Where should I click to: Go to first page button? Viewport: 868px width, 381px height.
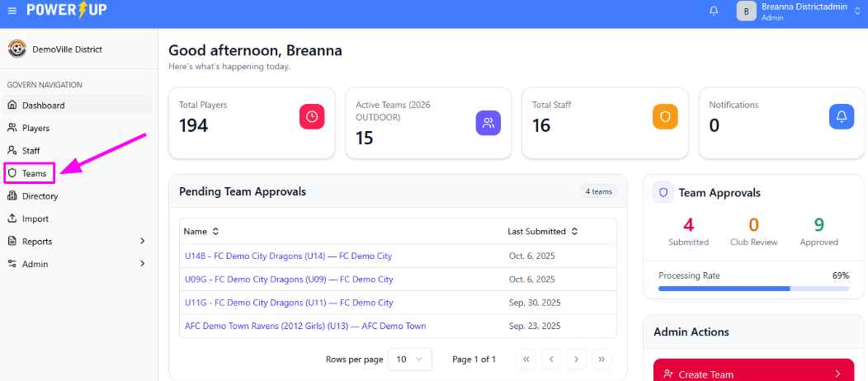(526, 360)
